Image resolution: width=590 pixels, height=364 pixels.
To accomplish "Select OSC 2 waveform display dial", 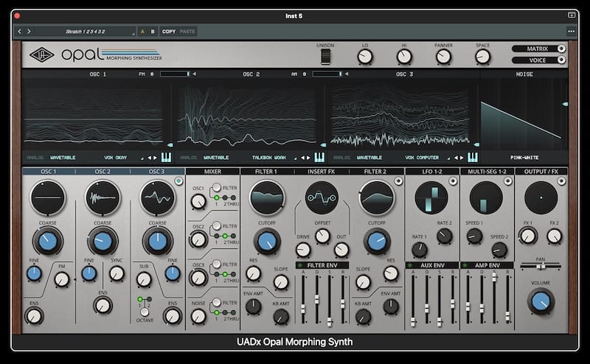I will point(103,197).
